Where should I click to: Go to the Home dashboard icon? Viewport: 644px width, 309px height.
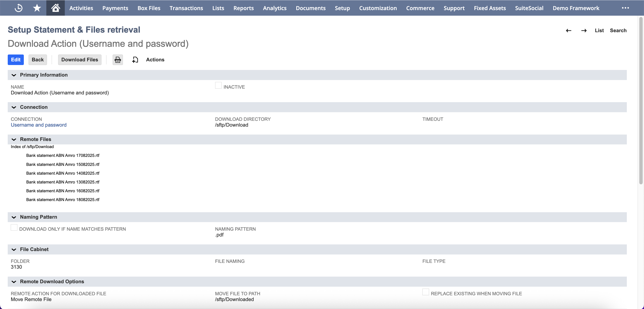(x=56, y=8)
